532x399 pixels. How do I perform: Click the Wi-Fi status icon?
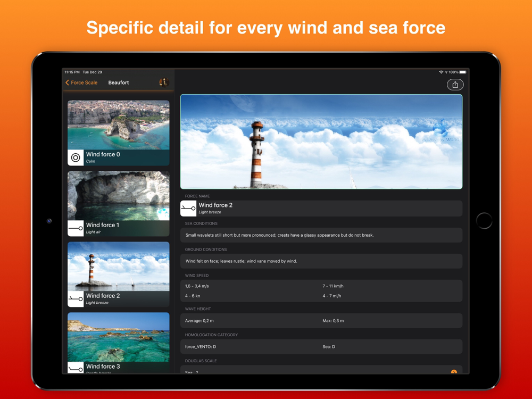[x=441, y=72]
